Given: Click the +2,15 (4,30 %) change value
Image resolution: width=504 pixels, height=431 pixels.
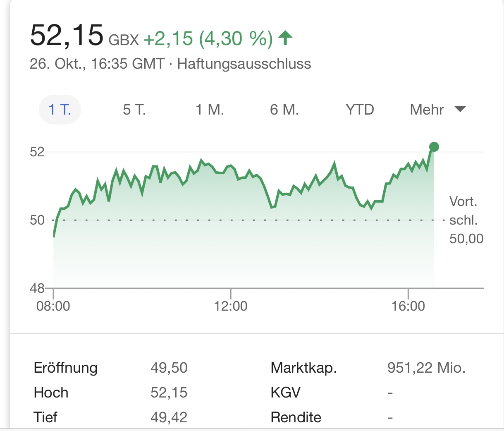Looking at the screenshot, I should (x=208, y=38).
